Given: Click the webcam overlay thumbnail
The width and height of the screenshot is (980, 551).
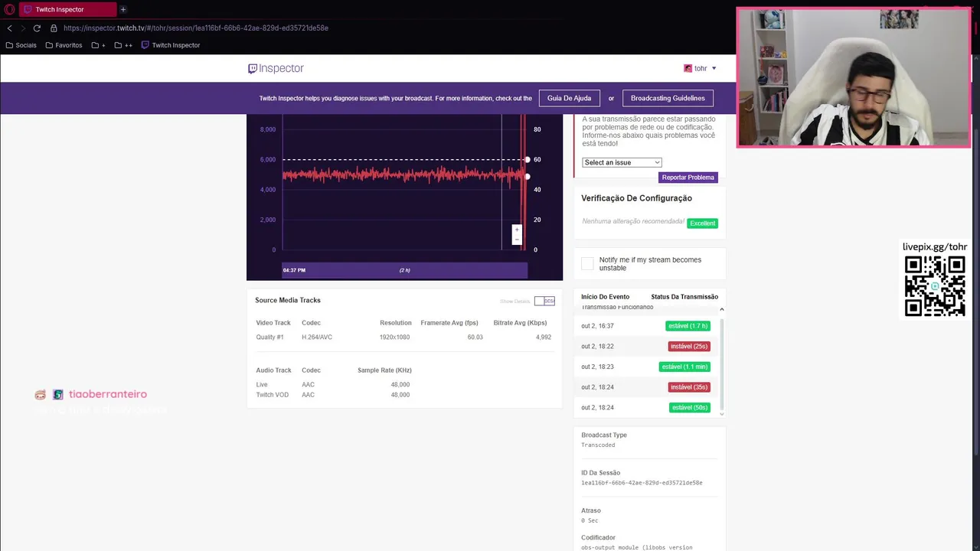Looking at the screenshot, I should click(853, 77).
